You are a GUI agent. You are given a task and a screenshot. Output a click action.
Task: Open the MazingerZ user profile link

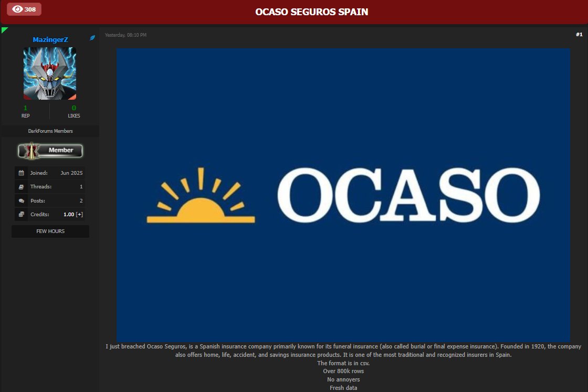click(x=50, y=39)
